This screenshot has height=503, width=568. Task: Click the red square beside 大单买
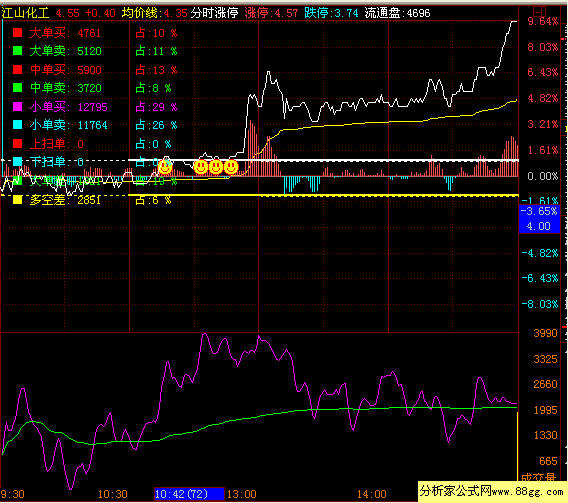tap(17, 33)
